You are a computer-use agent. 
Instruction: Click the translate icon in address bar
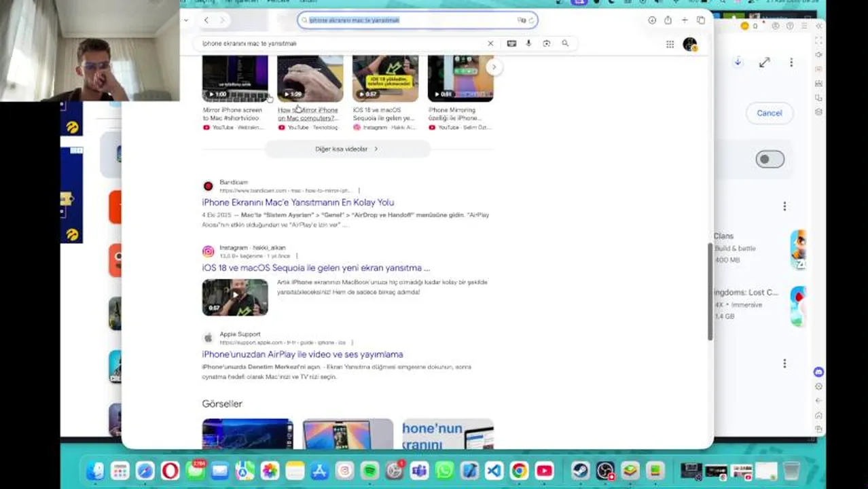(521, 20)
